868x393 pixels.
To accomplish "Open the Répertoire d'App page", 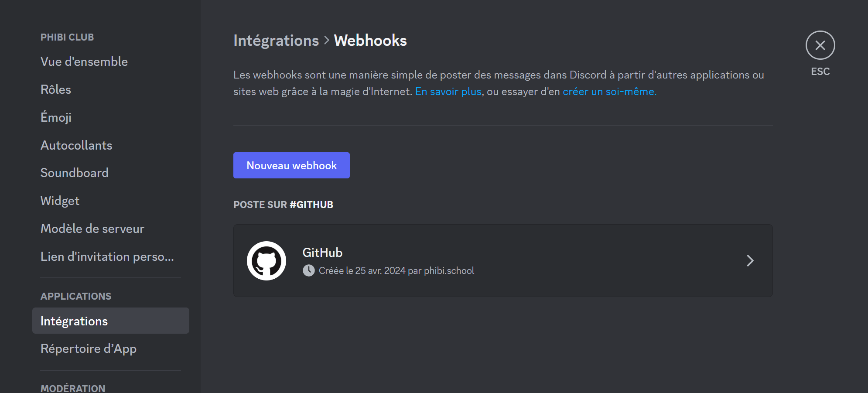I will click(89, 349).
